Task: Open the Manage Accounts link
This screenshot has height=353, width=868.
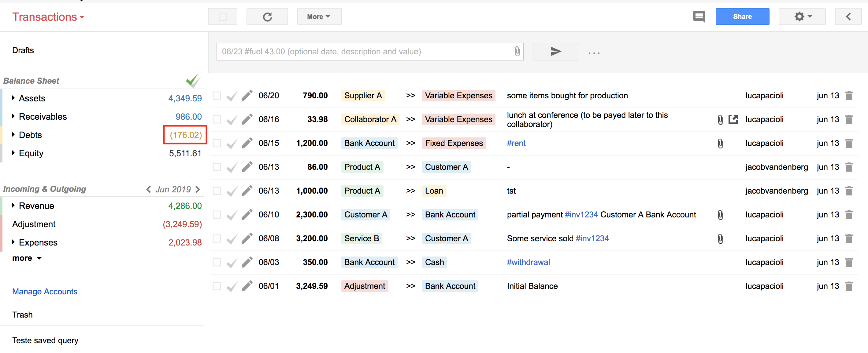Action: [x=45, y=291]
